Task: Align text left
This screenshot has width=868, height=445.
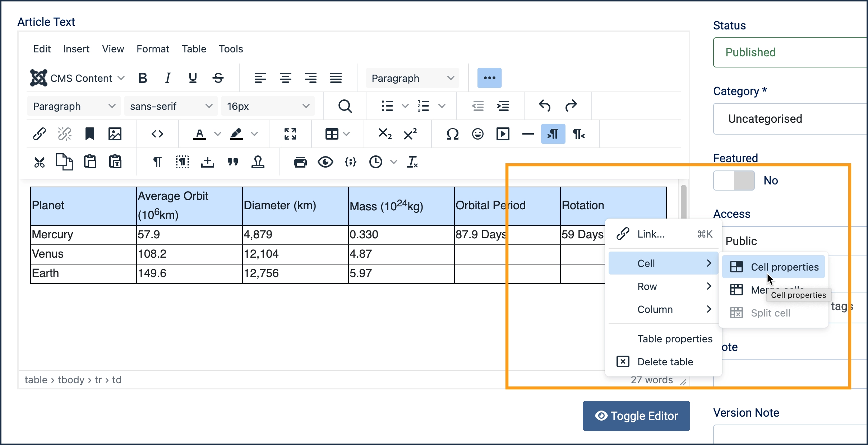Action: tap(260, 78)
